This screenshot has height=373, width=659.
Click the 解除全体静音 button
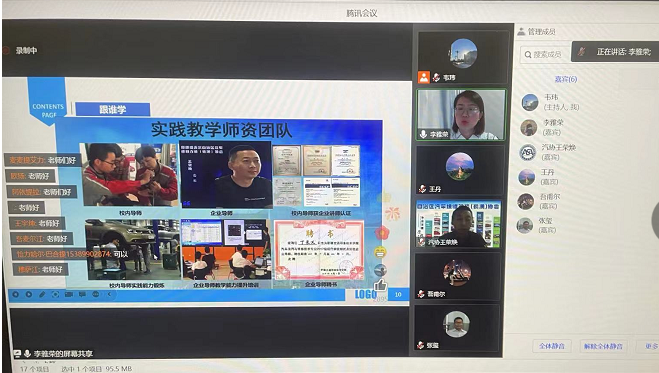[x=603, y=346]
